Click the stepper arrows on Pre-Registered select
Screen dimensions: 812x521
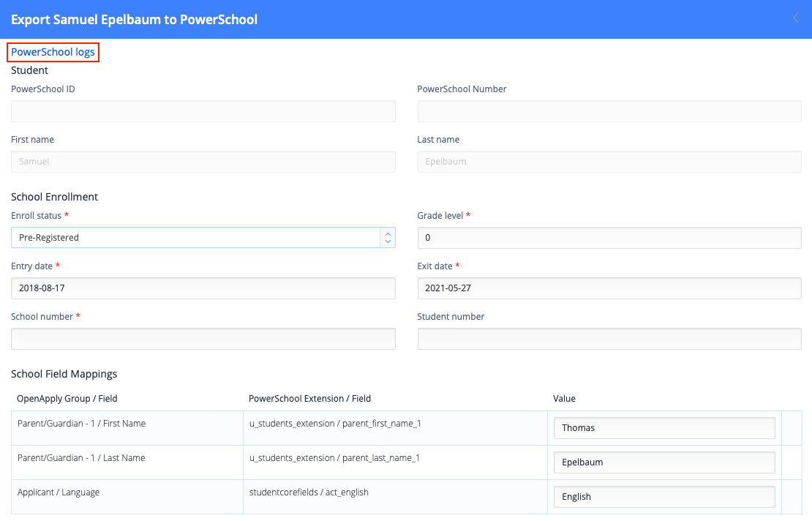click(x=388, y=237)
